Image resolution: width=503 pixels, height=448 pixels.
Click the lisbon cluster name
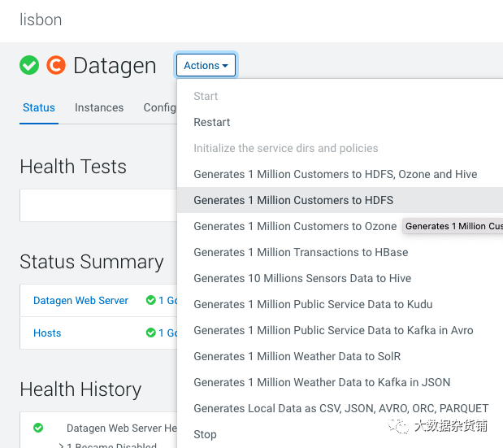[x=41, y=20]
